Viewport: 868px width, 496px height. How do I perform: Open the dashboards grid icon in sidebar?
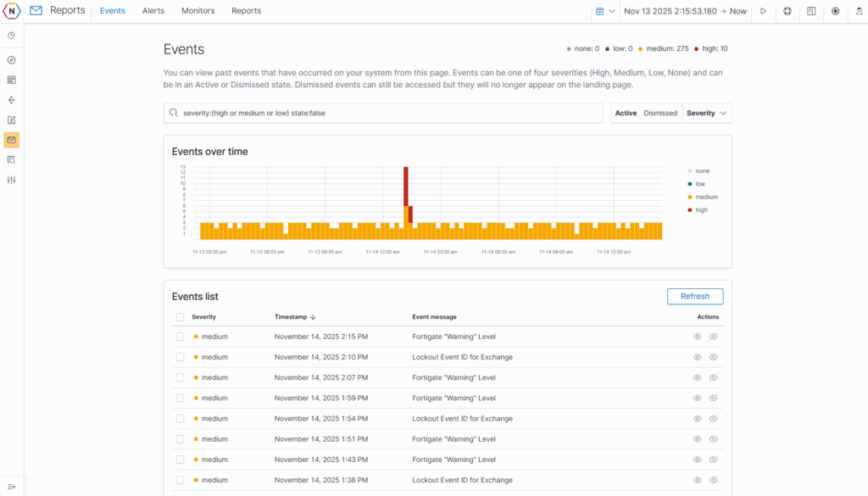11,80
